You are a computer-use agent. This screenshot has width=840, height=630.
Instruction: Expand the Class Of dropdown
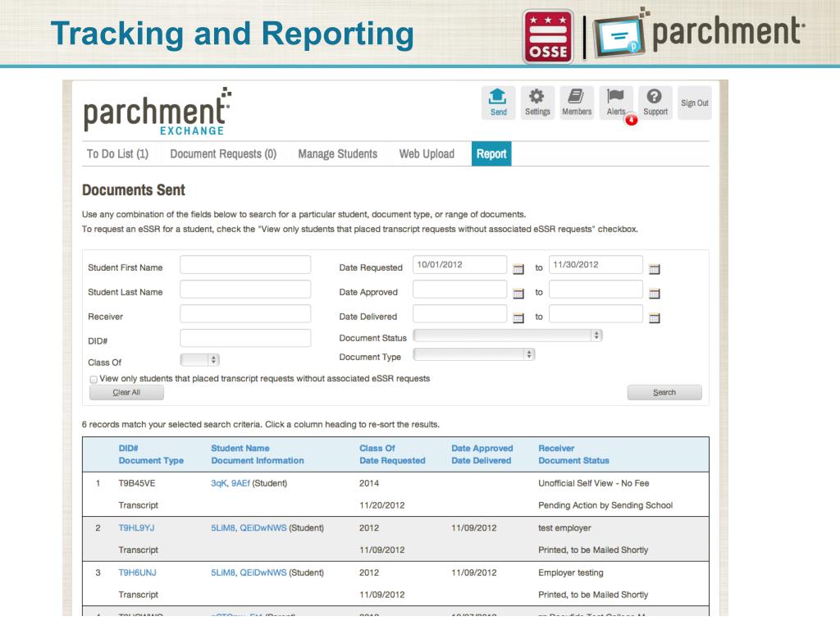point(200,359)
